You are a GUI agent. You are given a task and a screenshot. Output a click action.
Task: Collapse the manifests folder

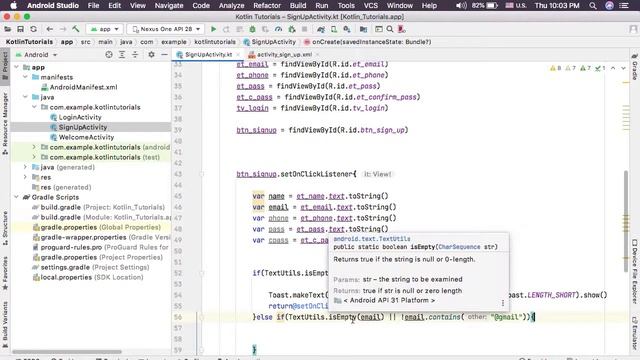(x=25, y=77)
